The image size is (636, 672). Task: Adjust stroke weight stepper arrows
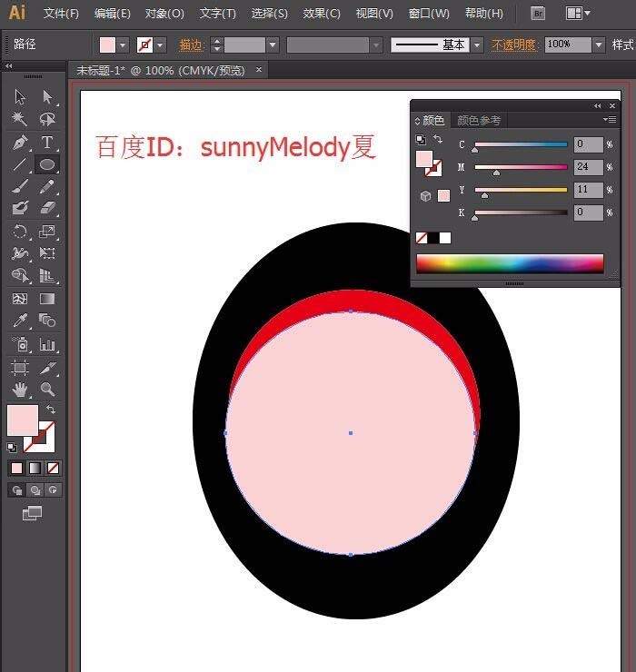pyautogui.click(x=217, y=44)
